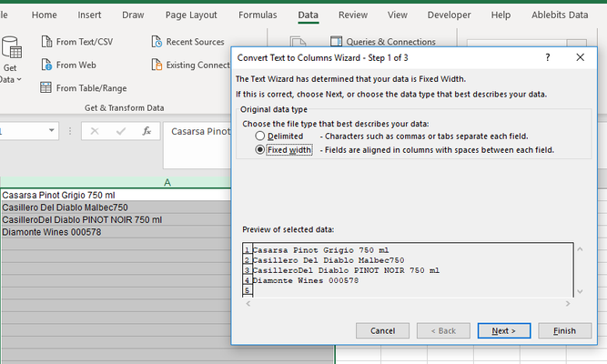The width and height of the screenshot is (607, 364).
Task: Open Queries & Connections pane
Action: 383,42
